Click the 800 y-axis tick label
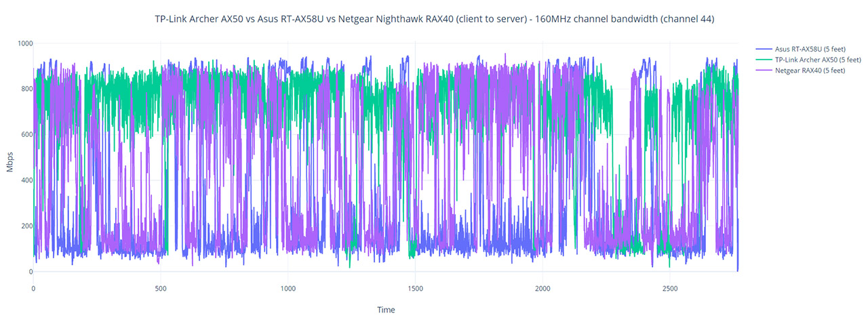 click(26, 89)
